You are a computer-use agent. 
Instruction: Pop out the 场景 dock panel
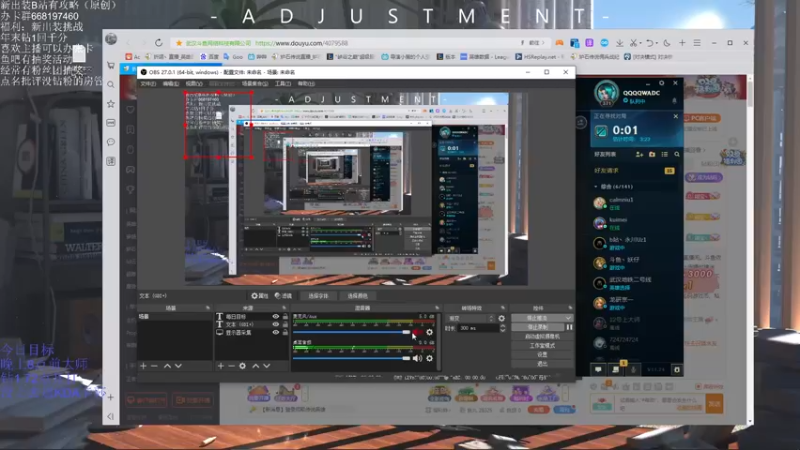coord(208,308)
